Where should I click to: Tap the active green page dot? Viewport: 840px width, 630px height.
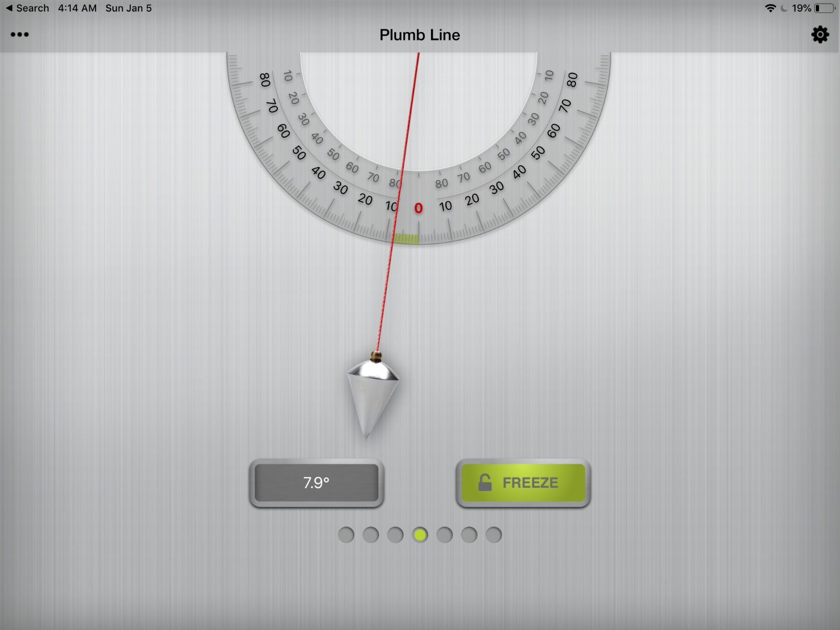tap(420, 535)
